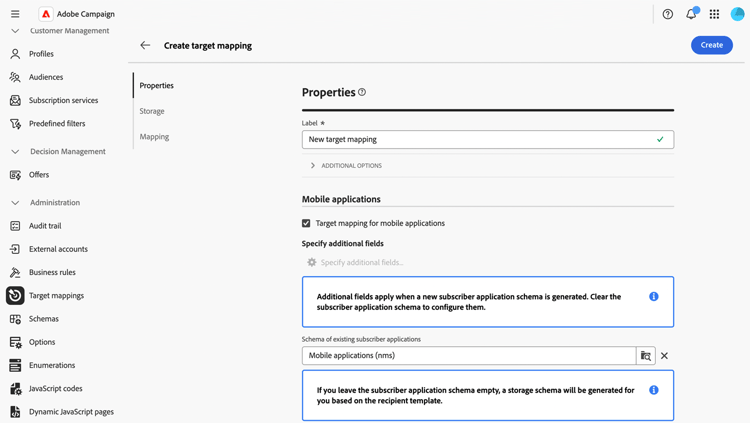750x423 pixels.
Task: Open Target mappings link
Action: (x=56, y=295)
